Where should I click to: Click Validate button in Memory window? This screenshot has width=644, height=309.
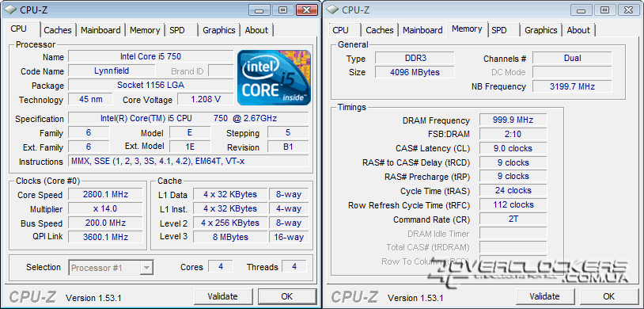pyautogui.click(x=544, y=296)
